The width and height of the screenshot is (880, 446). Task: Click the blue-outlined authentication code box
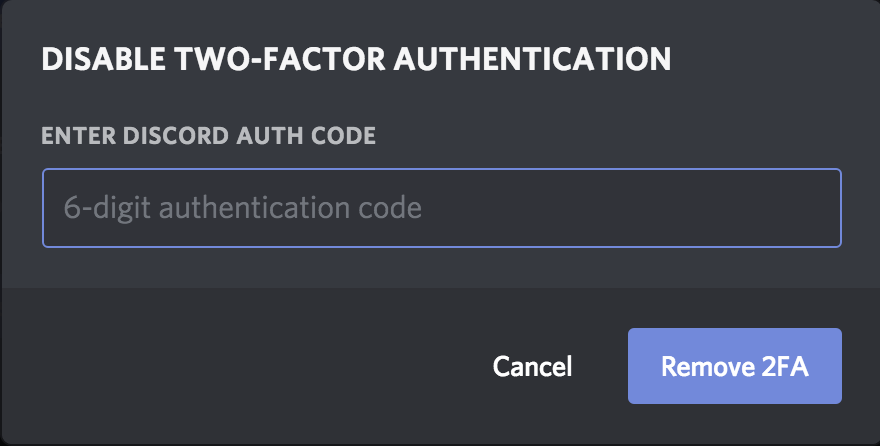coord(442,208)
